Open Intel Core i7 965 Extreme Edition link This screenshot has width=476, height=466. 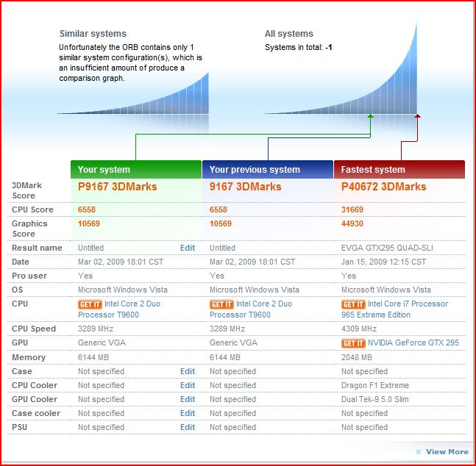[394, 309]
